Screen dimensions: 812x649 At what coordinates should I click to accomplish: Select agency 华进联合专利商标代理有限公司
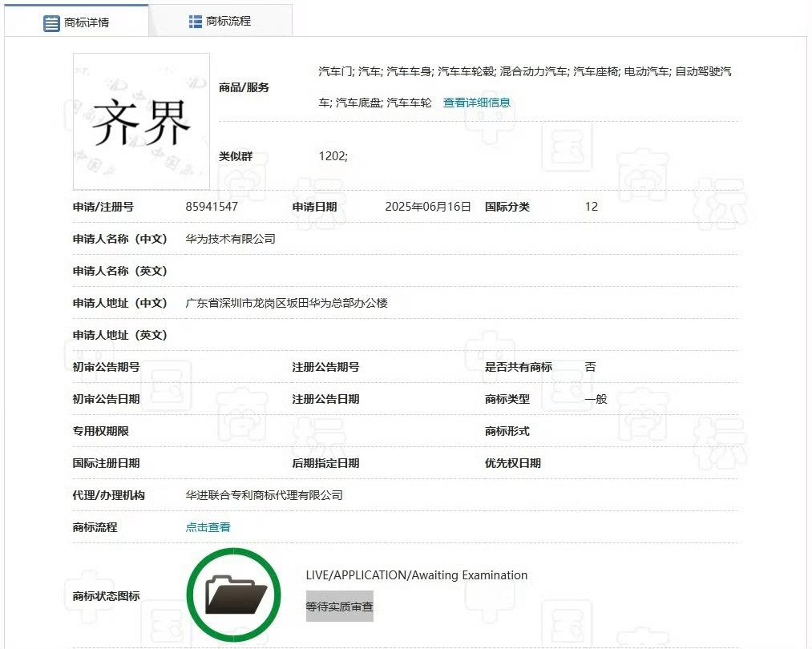(264, 495)
